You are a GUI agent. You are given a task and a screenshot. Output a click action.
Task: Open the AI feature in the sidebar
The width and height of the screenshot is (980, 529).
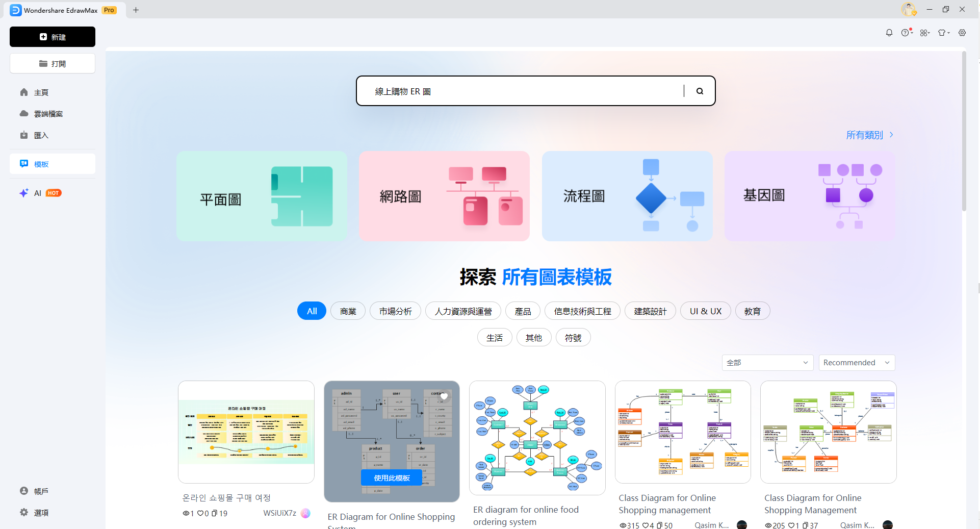pyautogui.click(x=37, y=193)
